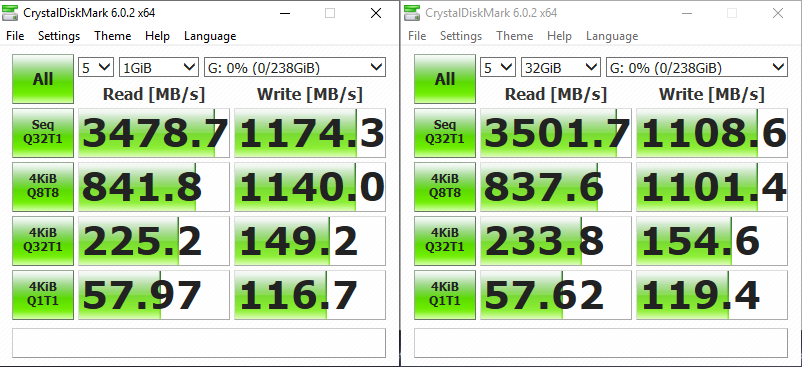Viewport: 802px width, 367px height.
Task: Open File menu in left window
Action: point(15,36)
